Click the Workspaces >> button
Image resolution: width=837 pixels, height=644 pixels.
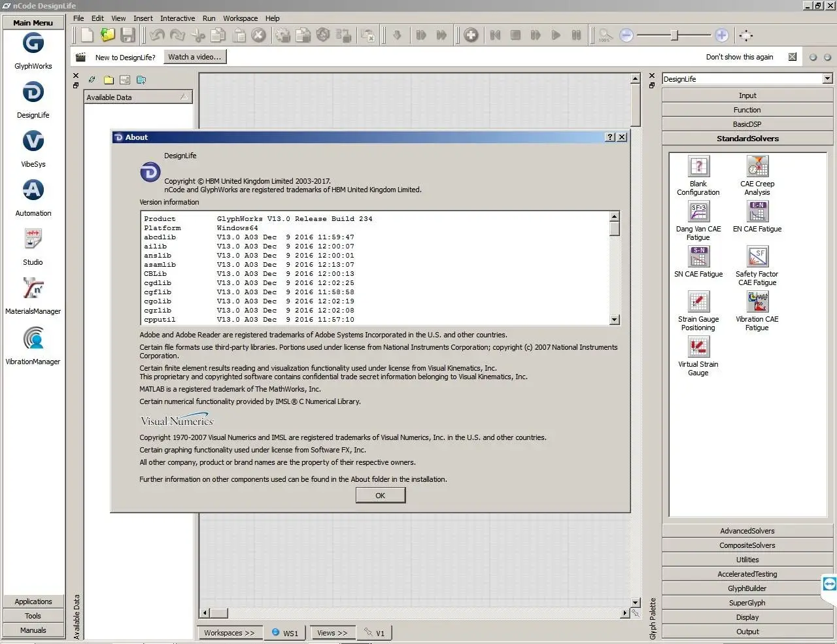[230, 633]
